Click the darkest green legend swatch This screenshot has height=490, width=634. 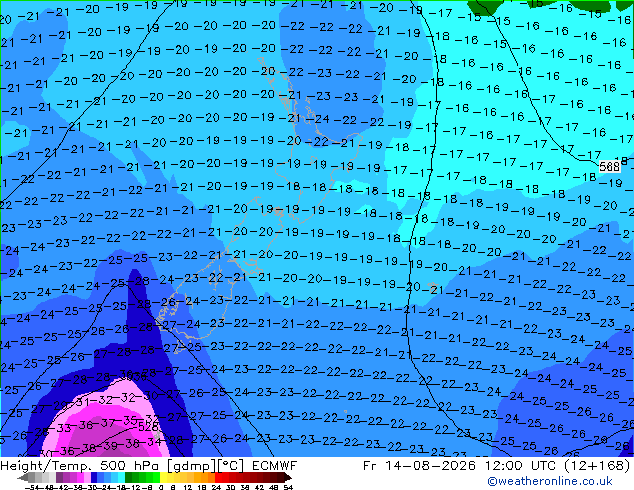129,477
